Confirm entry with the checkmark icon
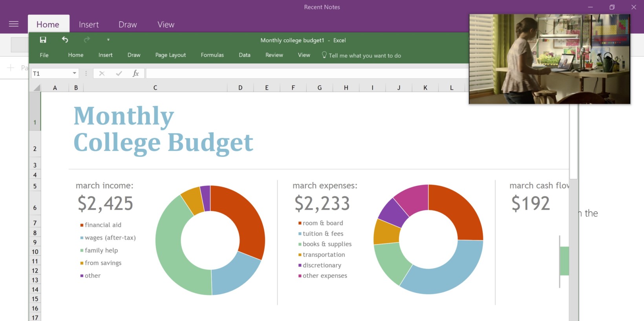This screenshot has height=321, width=644. (119, 73)
